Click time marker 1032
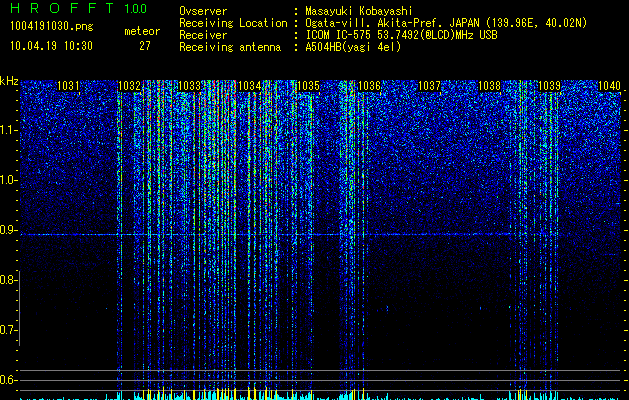The width and height of the screenshot is (629, 400). (x=130, y=85)
